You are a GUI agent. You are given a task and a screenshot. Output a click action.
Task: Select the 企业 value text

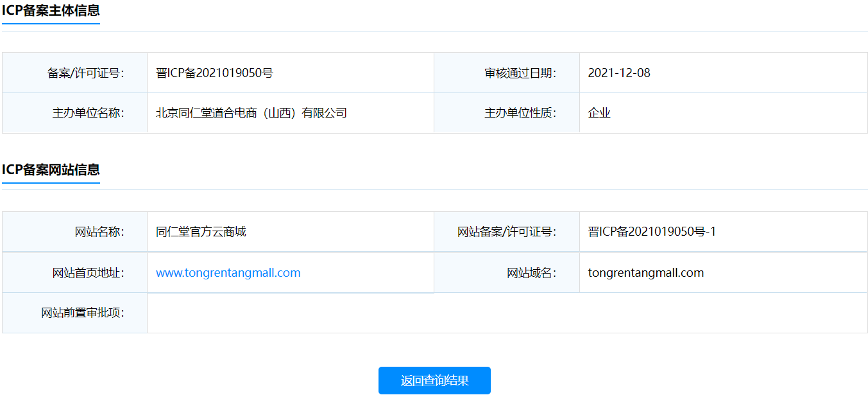pos(599,113)
